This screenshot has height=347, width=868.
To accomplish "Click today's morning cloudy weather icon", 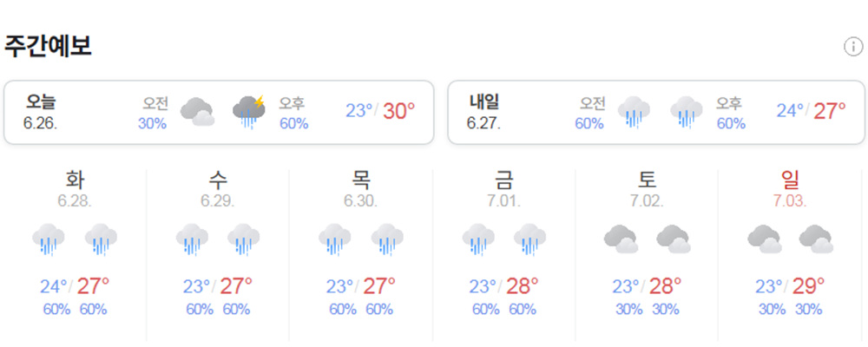I will 197,112.
